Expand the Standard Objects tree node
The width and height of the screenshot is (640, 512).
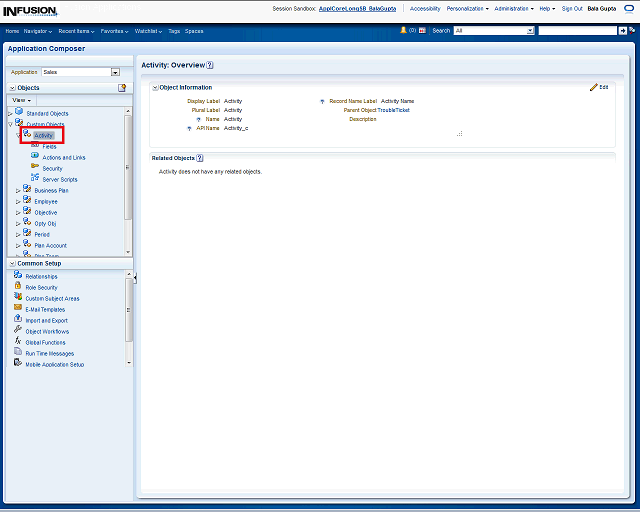pyautogui.click(x=10, y=113)
